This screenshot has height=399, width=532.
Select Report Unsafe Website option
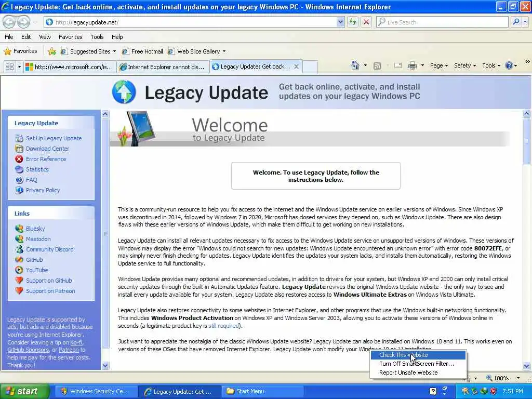(418, 373)
